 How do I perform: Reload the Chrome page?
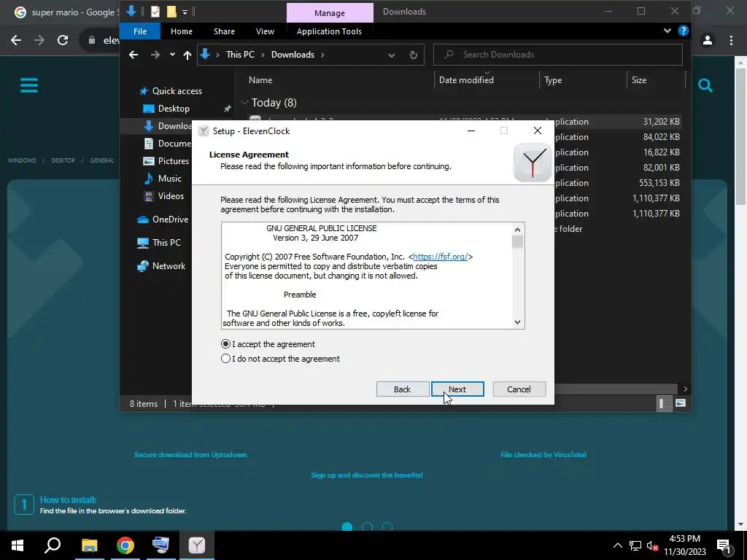(x=63, y=40)
